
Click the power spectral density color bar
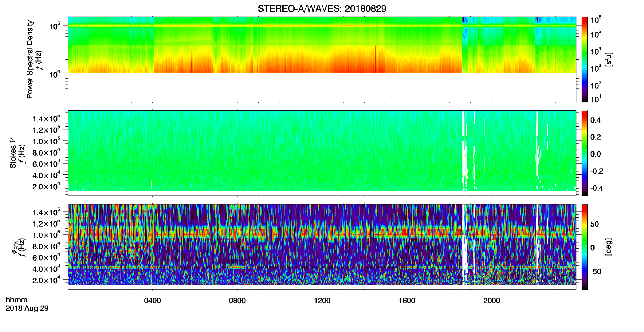coord(584,59)
